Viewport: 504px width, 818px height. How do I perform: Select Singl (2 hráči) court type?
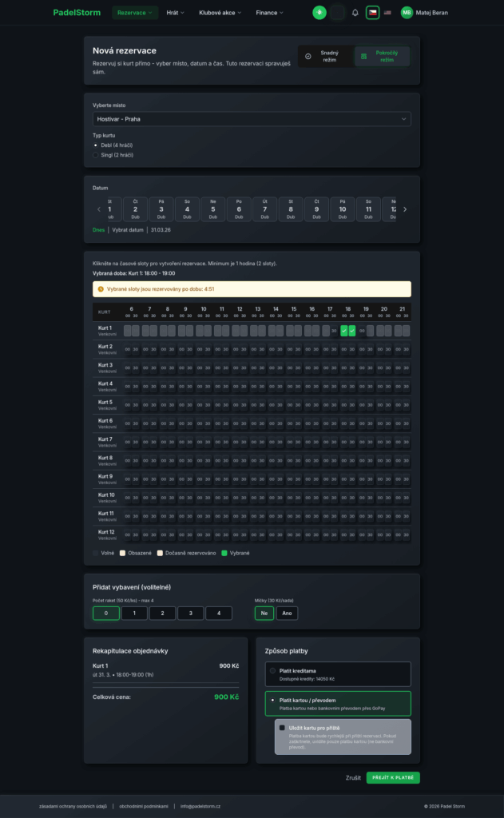point(96,155)
